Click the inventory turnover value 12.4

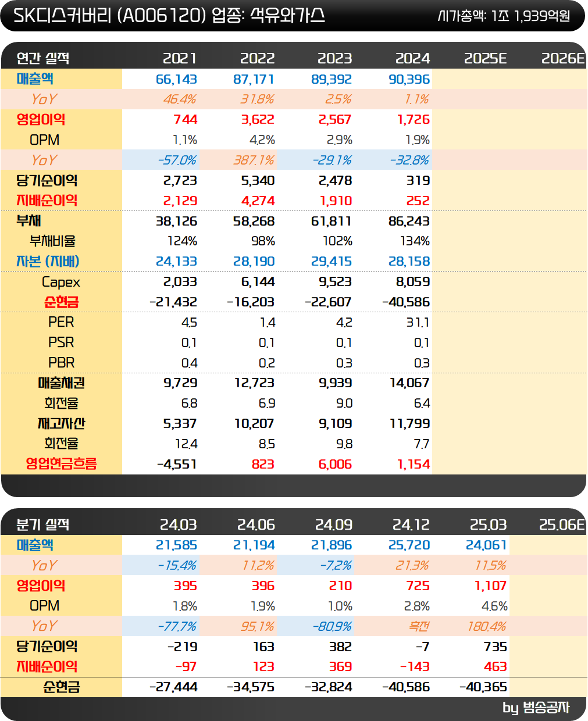(x=186, y=444)
